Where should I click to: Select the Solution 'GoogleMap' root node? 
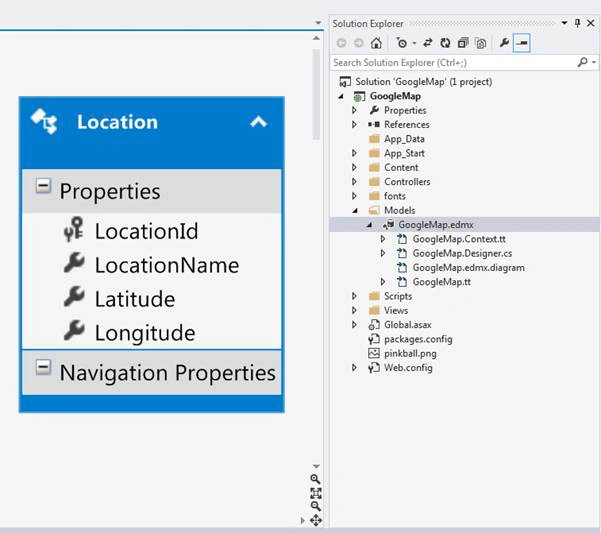[x=424, y=82]
